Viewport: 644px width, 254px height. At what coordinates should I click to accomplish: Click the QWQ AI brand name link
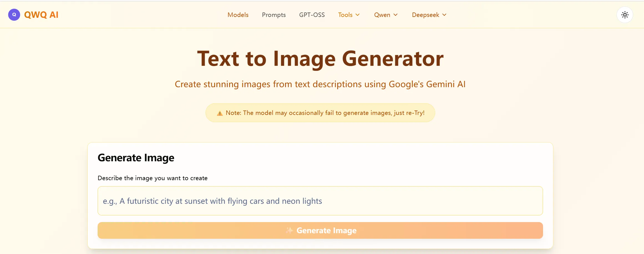(x=41, y=15)
